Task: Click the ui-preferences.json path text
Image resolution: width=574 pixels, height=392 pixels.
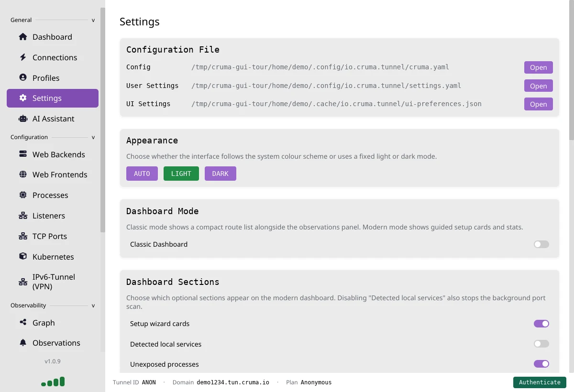Action: (336, 104)
